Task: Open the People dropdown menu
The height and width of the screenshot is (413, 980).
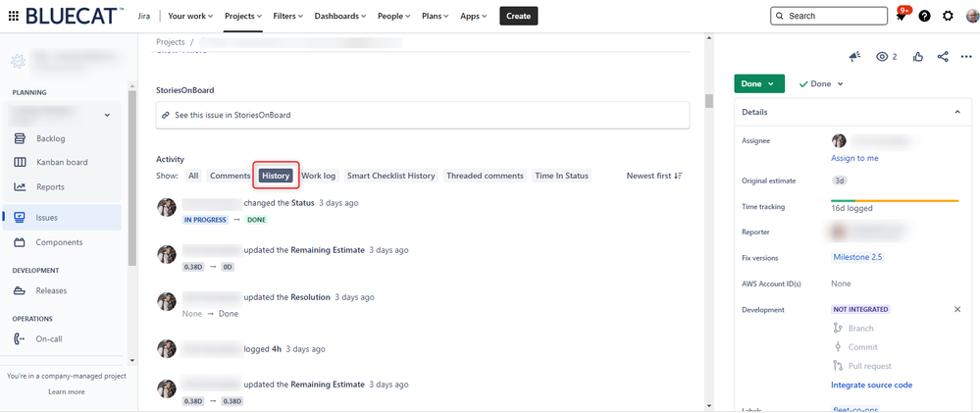Action: pyautogui.click(x=393, y=17)
